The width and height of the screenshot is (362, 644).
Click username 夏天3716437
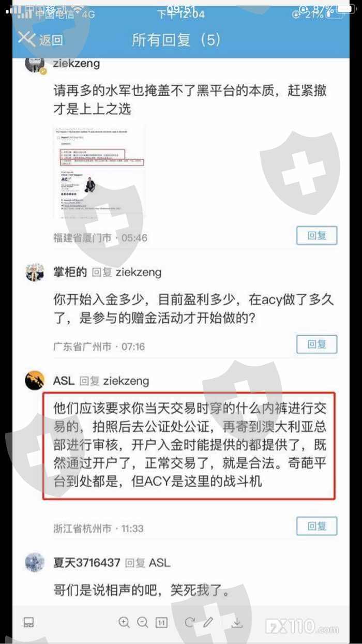pyautogui.click(x=87, y=562)
